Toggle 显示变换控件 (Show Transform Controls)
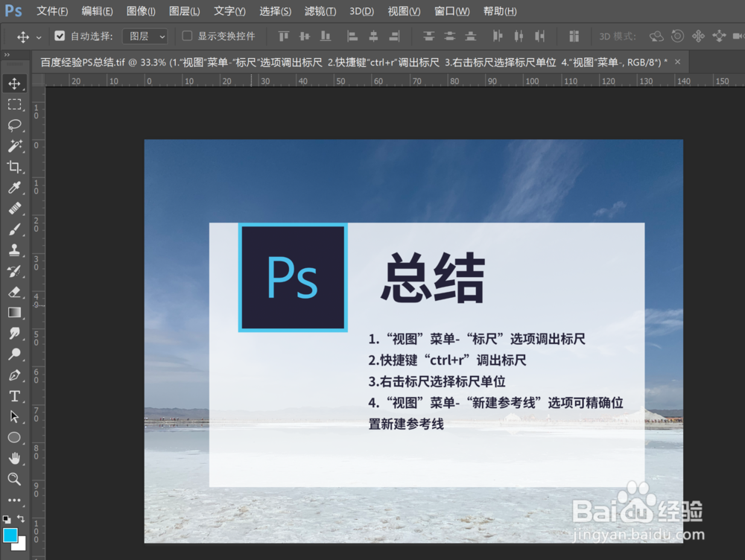 (x=186, y=35)
